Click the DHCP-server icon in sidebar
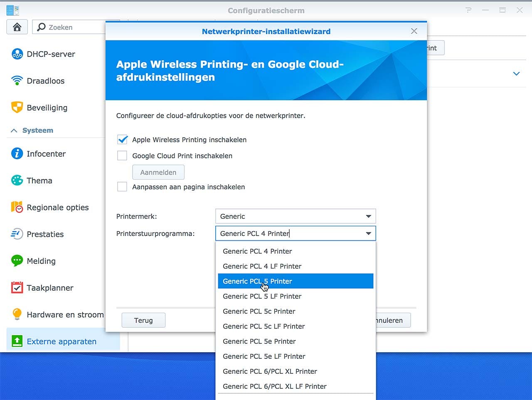This screenshot has height=400, width=532. click(x=17, y=54)
